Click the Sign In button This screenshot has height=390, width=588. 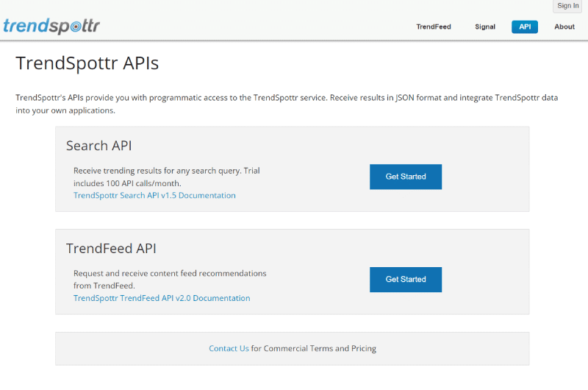pos(567,6)
